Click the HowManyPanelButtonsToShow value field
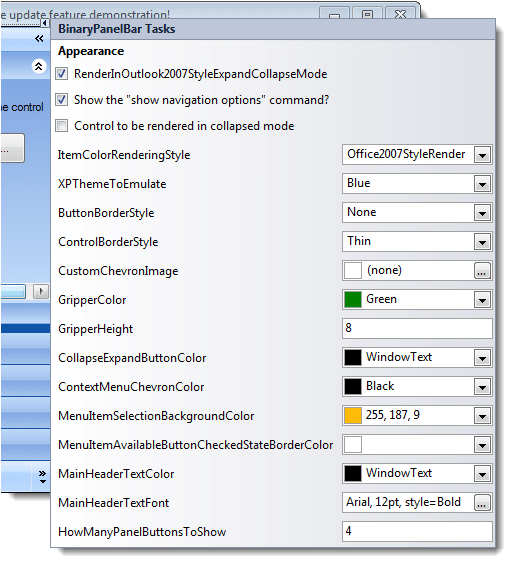Screen dimensions: 511x563 coord(417,532)
